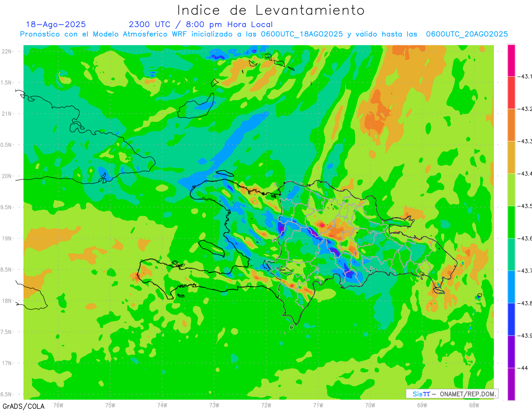
Task: Click the '1.5N' latitude label
Action: pyautogui.click(x=7, y=82)
